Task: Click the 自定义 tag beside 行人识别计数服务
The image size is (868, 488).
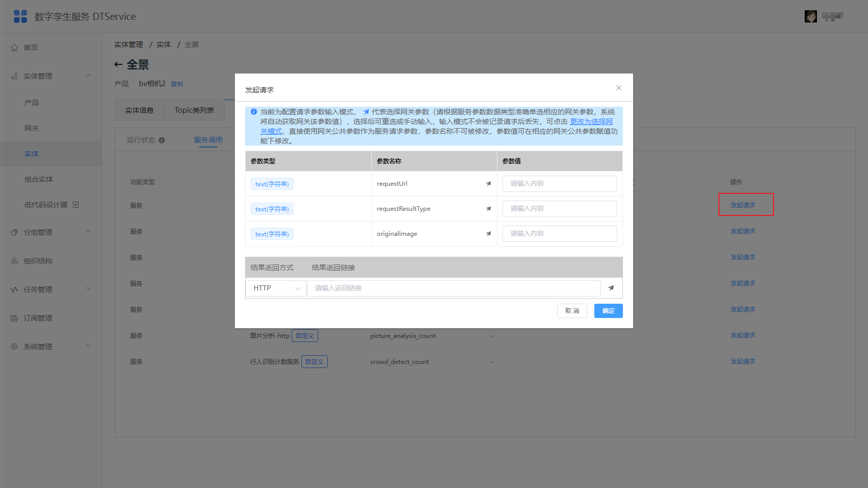Action: click(315, 362)
